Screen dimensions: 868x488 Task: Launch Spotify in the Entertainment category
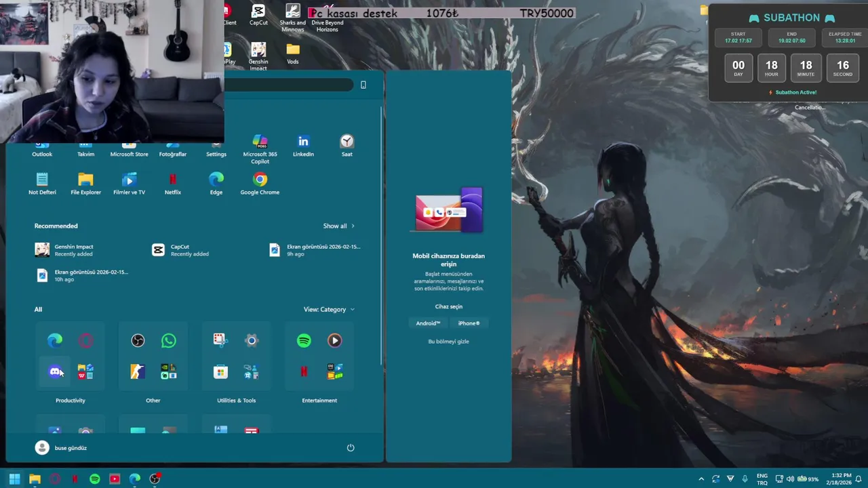point(304,340)
